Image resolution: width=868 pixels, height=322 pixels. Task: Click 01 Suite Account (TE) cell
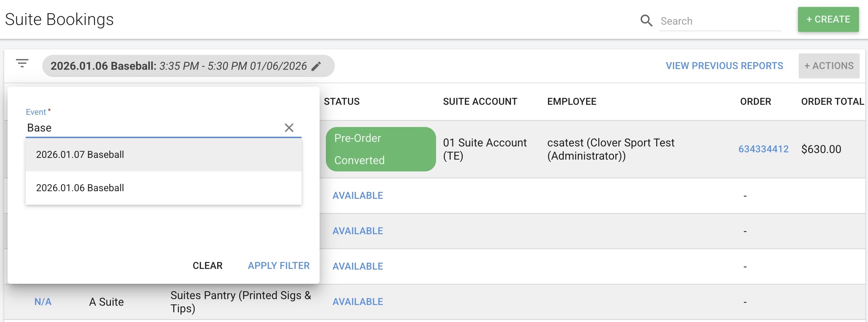click(x=485, y=149)
